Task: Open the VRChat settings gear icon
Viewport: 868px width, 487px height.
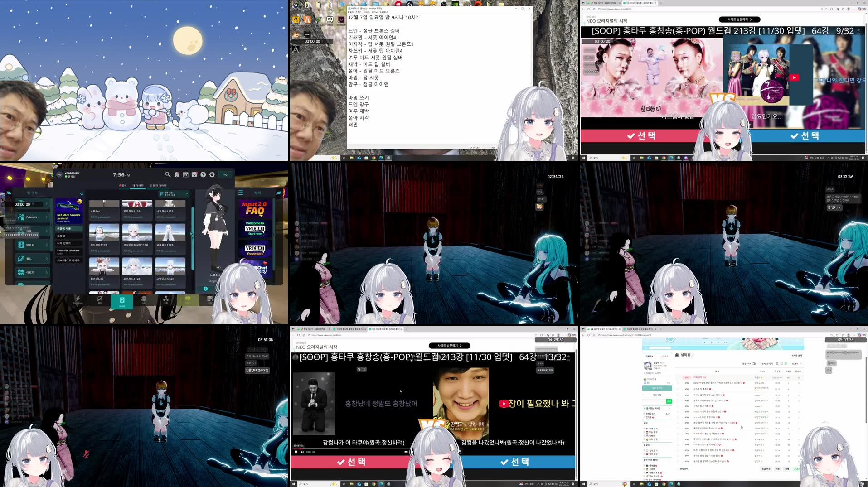Action: click(212, 174)
